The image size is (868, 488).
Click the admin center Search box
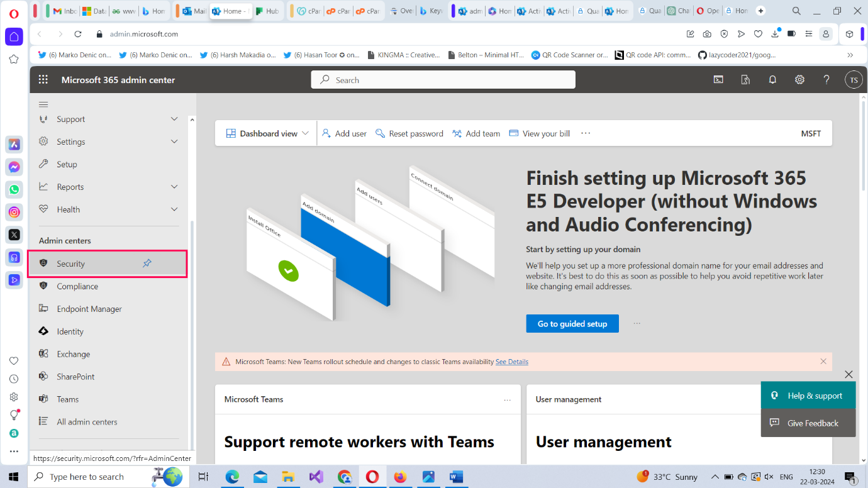tap(443, 80)
